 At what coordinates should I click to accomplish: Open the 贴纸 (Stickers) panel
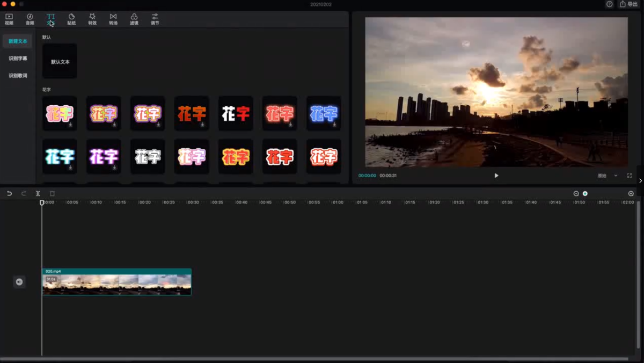coord(71,19)
